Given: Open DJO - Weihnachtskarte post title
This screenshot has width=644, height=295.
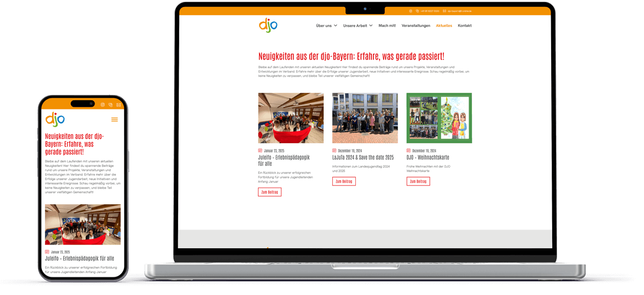Looking at the screenshot, I should [428, 157].
